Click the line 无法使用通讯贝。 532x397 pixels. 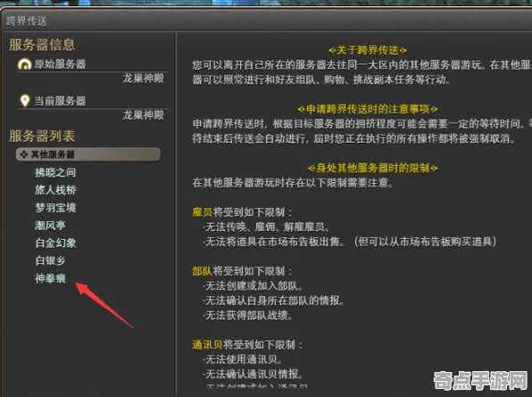(x=243, y=360)
